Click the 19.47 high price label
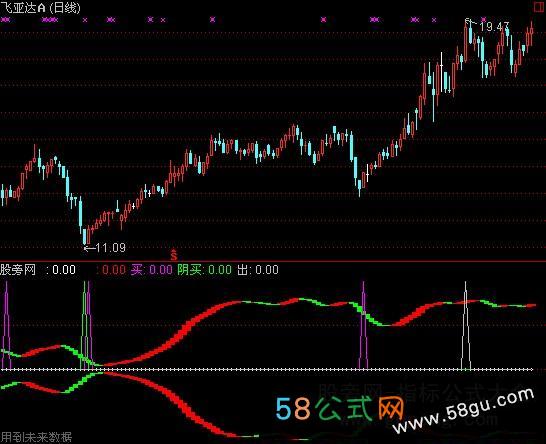This screenshot has width=546, height=444. (494, 26)
